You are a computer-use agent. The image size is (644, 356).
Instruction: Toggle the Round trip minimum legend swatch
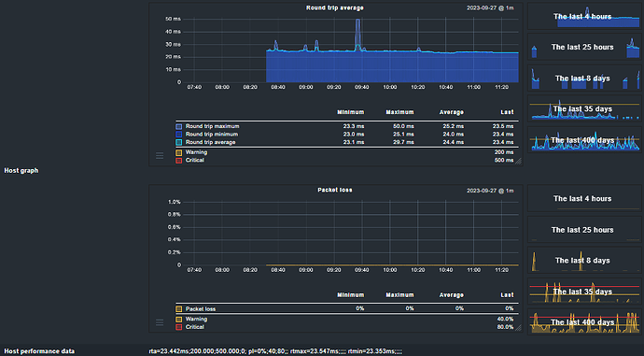[178, 135]
